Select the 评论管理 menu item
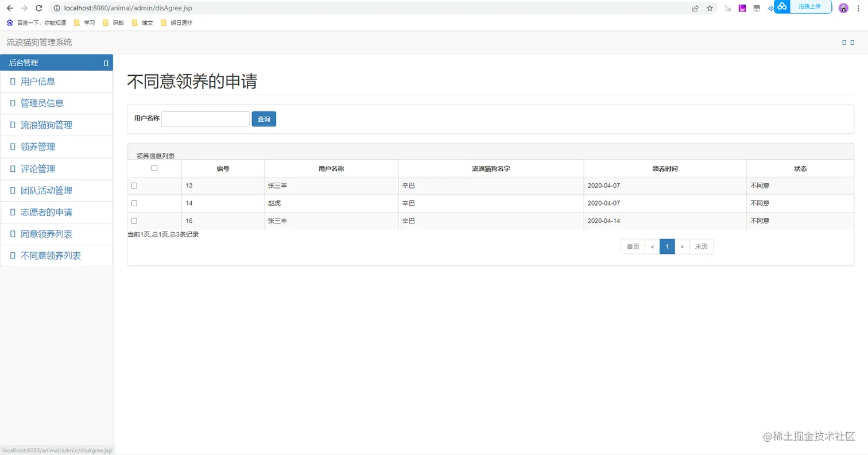 (38, 168)
